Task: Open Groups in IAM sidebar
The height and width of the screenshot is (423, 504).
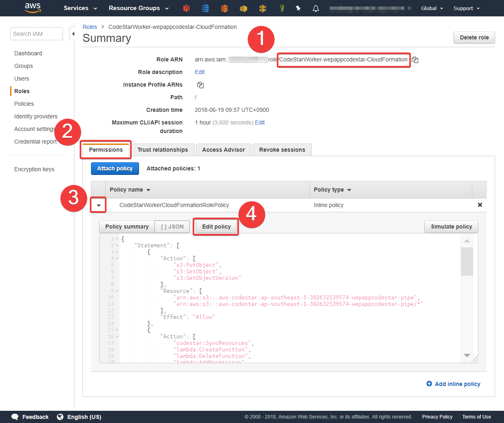Action: point(24,66)
